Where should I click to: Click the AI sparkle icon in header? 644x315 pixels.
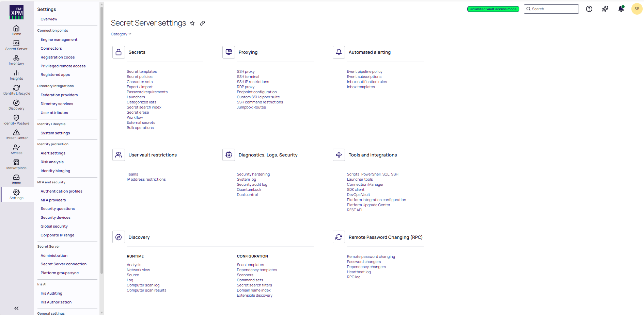coord(605,9)
